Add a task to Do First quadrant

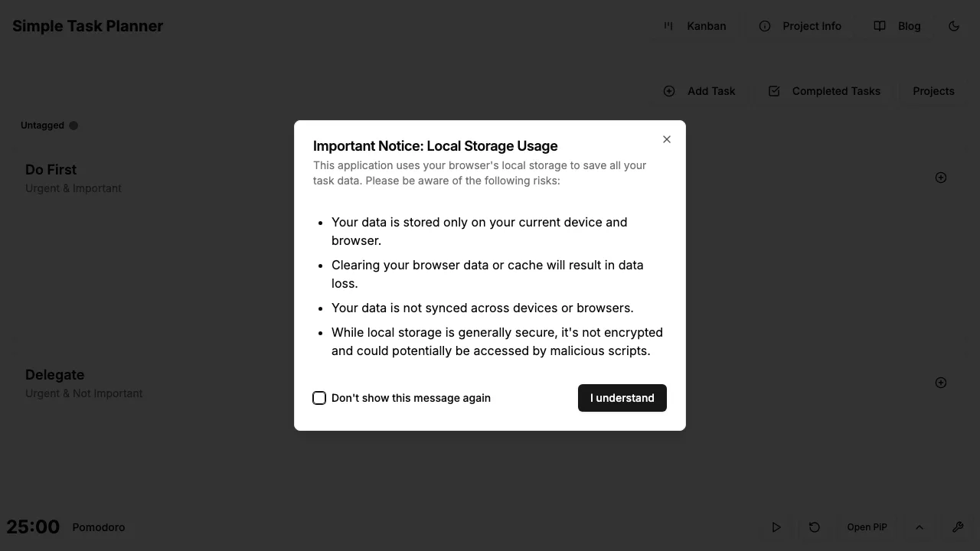coord(941,178)
